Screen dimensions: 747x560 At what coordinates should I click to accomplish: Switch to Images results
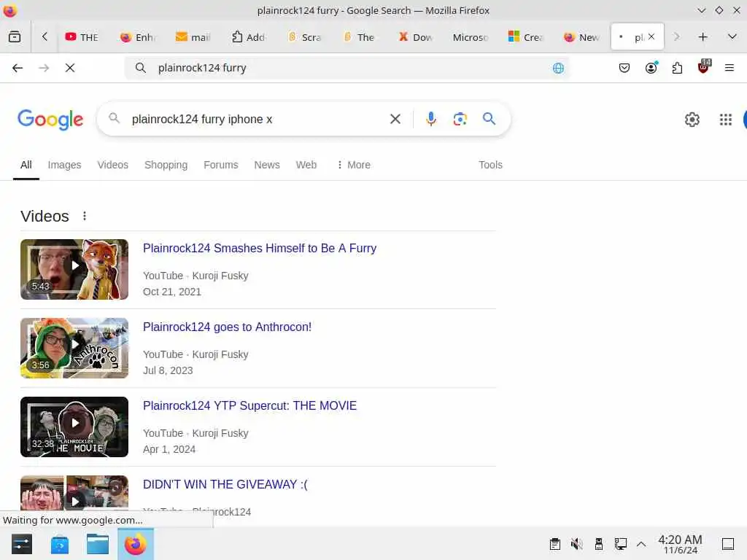coord(64,165)
